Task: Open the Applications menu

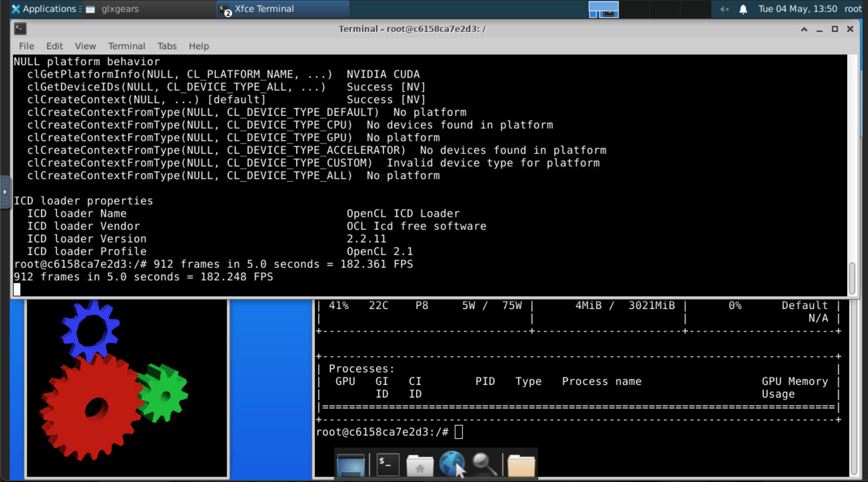Action: [x=44, y=9]
